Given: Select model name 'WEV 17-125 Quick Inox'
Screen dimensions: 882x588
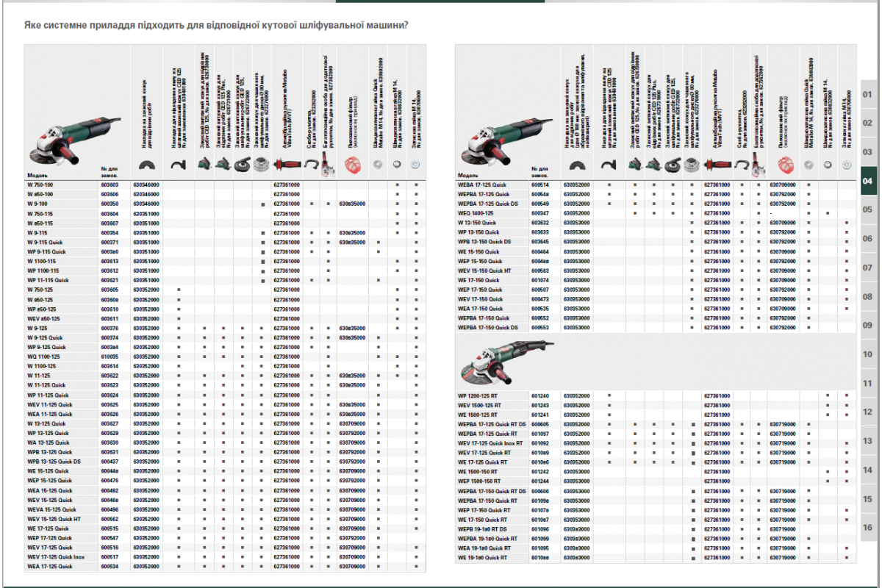Looking at the screenshot, I should (56, 557).
